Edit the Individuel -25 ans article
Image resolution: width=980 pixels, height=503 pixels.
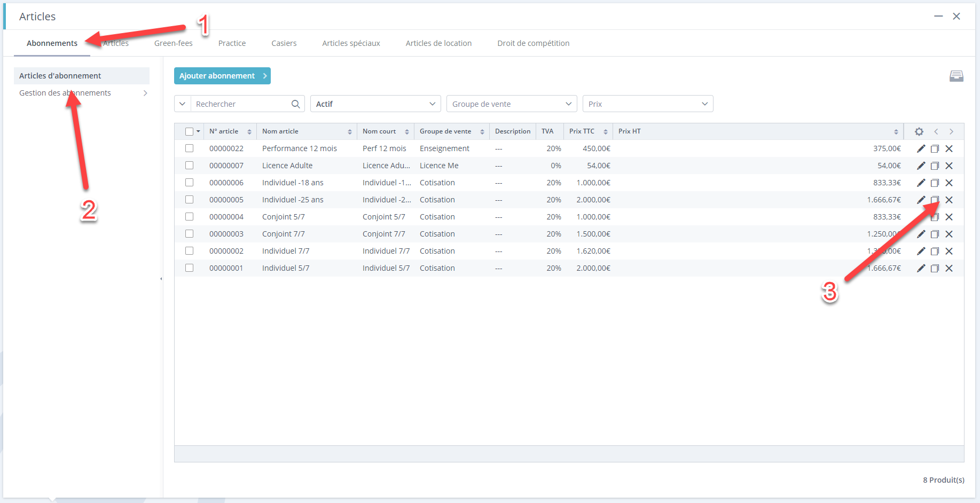point(921,200)
